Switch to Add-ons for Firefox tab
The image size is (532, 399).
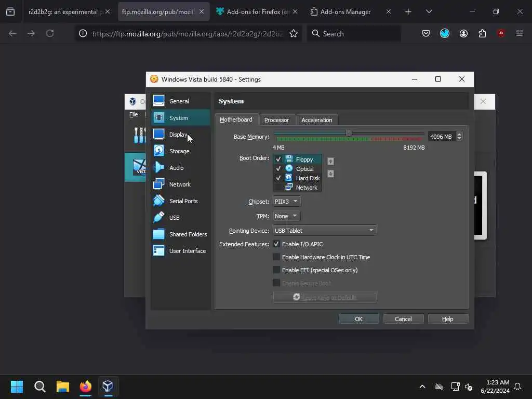pyautogui.click(x=257, y=11)
